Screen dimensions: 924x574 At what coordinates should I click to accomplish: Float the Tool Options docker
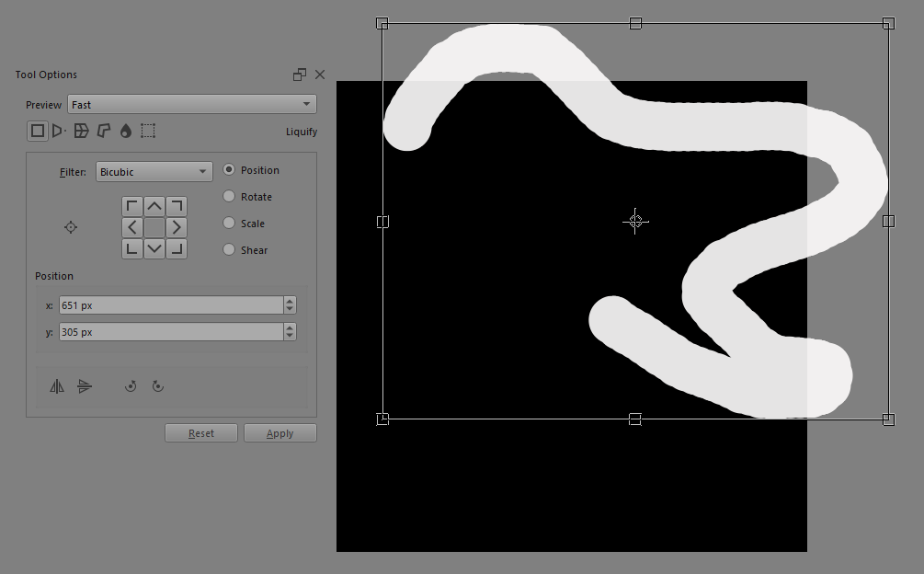coord(300,75)
